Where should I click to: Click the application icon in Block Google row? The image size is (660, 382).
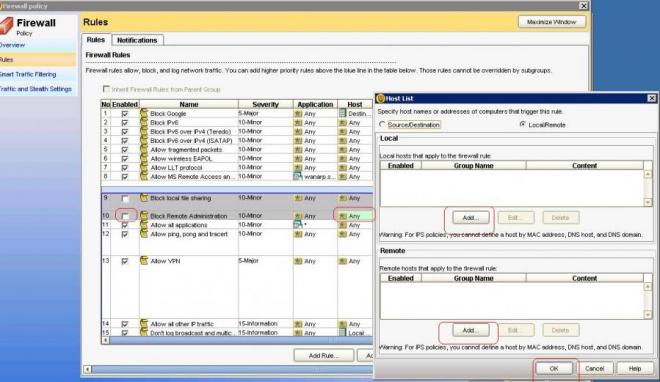point(298,114)
